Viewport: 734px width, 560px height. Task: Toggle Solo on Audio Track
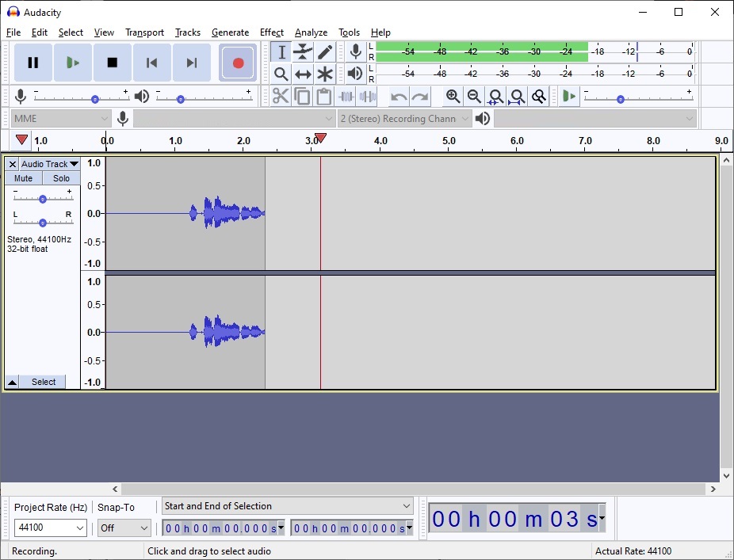(61, 178)
